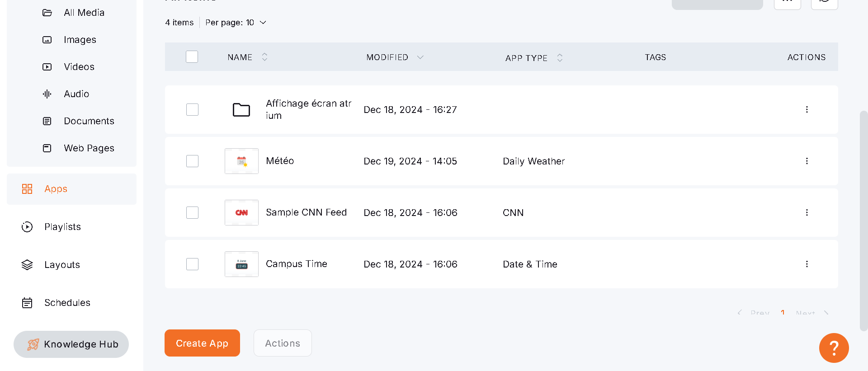This screenshot has height=371, width=868.
Task: Sort by Modified column arrow
Action: pyautogui.click(x=420, y=57)
